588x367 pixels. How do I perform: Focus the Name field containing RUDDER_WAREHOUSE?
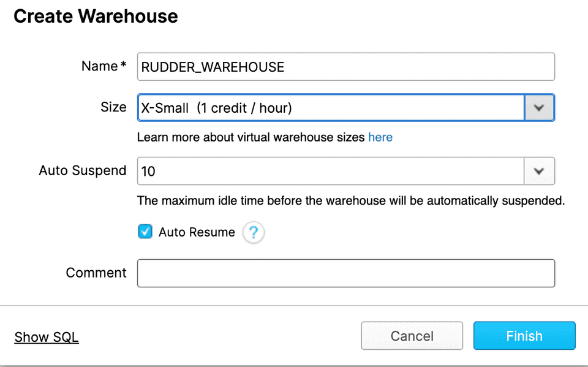[346, 67]
